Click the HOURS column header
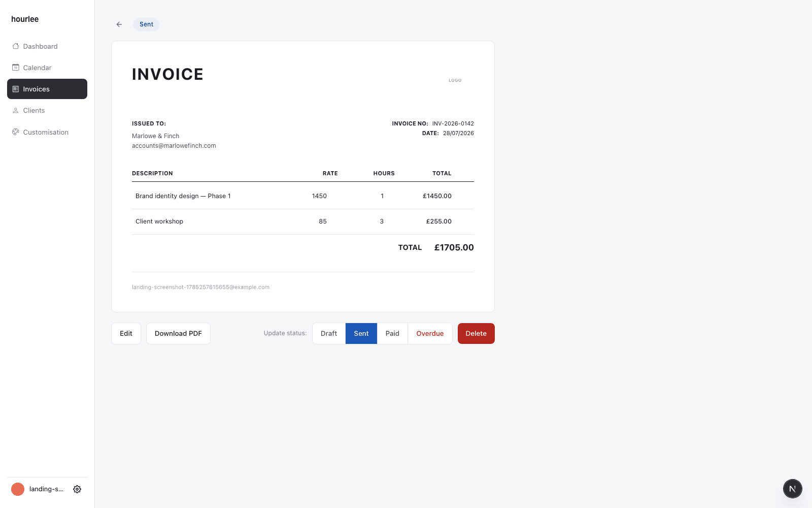 pyautogui.click(x=384, y=174)
